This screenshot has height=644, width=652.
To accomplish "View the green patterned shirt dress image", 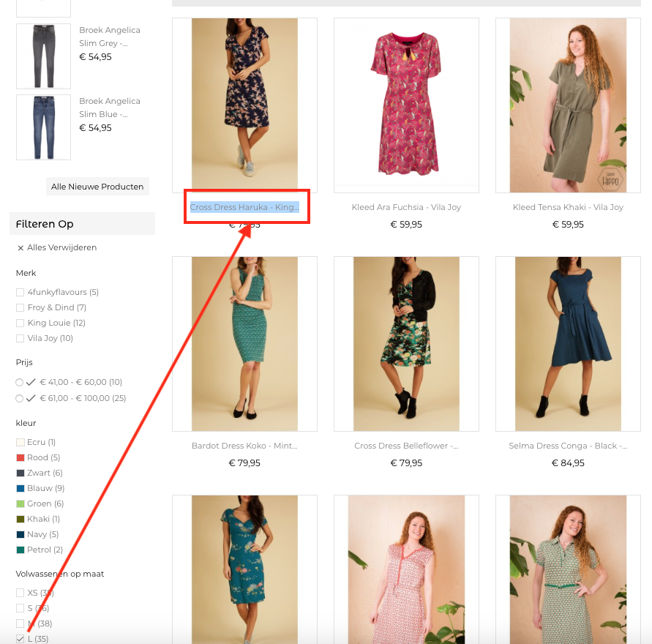I will [x=568, y=569].
